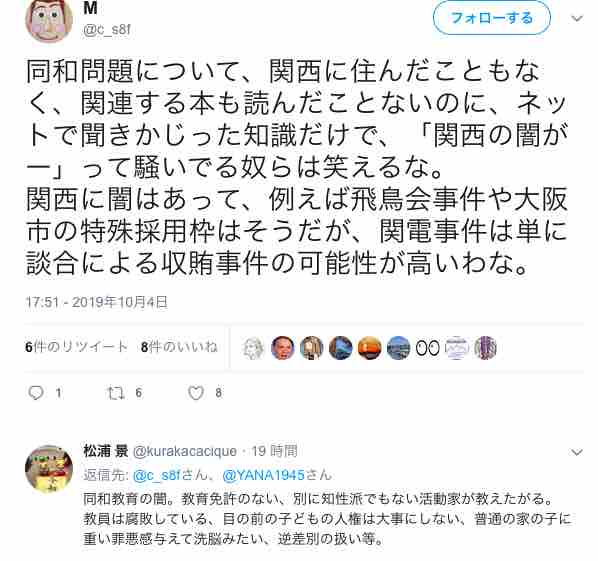Screen dimensions: 598x561
Task: Click the purple striped liker avatar
Action: coord(485,348)
